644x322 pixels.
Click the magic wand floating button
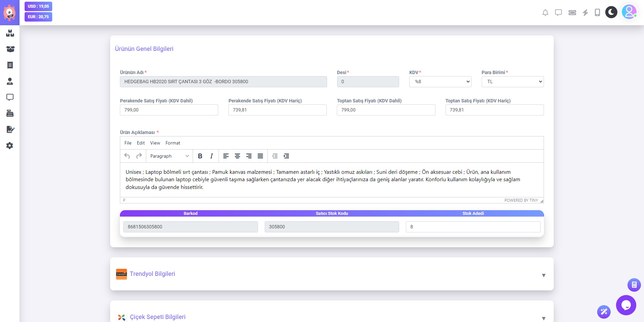click(604, 312)
